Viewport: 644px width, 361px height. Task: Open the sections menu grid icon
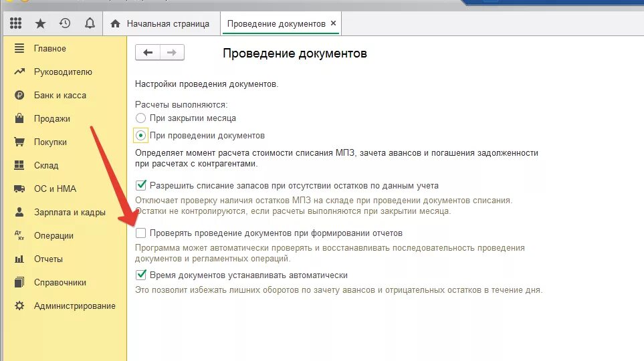tap(15, 23)
